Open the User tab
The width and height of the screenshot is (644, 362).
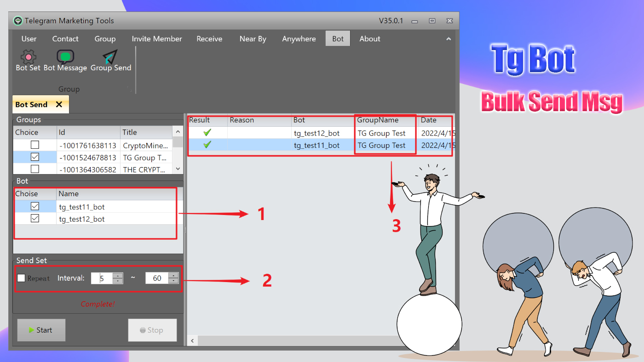29,39
